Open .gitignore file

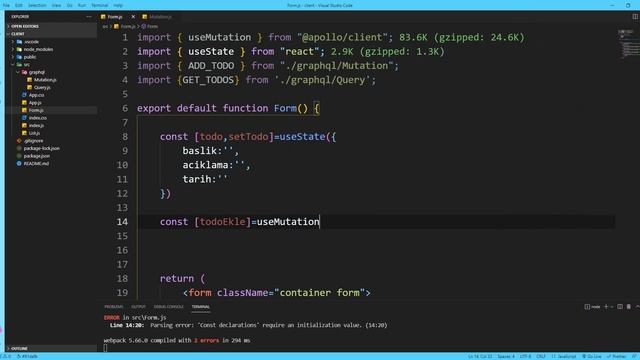pyautogui.click(x=33, y=141)
